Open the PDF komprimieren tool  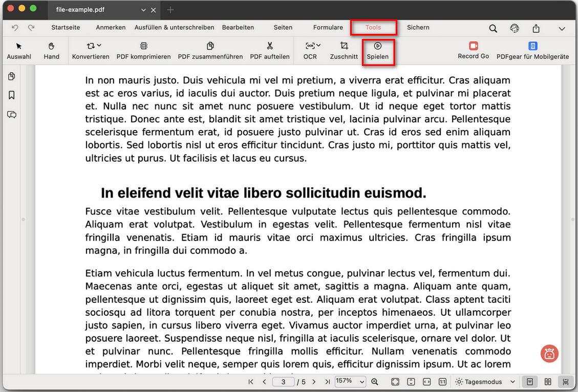click(x=143, y=51)
